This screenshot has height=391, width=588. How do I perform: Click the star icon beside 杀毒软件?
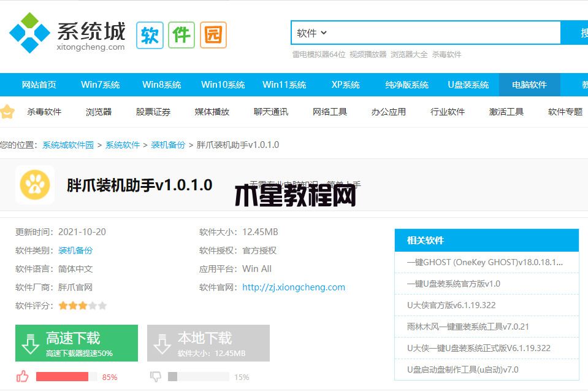(x=7, y=112)
